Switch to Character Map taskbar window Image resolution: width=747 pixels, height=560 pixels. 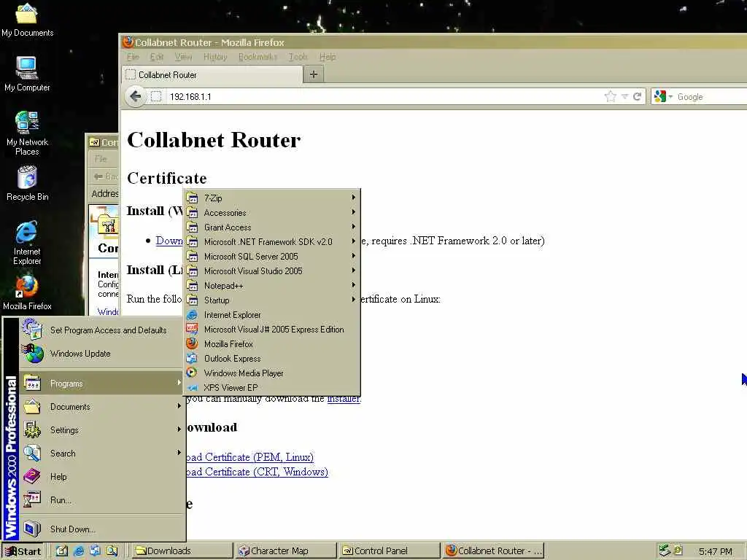pyautogui.click(x=285, y=551)
